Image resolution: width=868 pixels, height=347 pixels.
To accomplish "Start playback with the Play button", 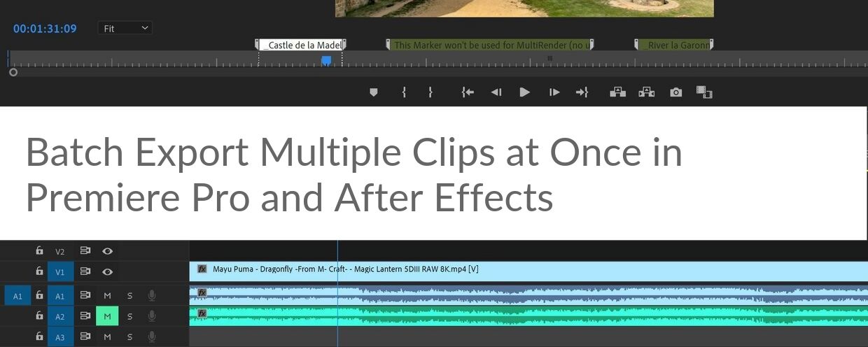I will pos(525,92).
